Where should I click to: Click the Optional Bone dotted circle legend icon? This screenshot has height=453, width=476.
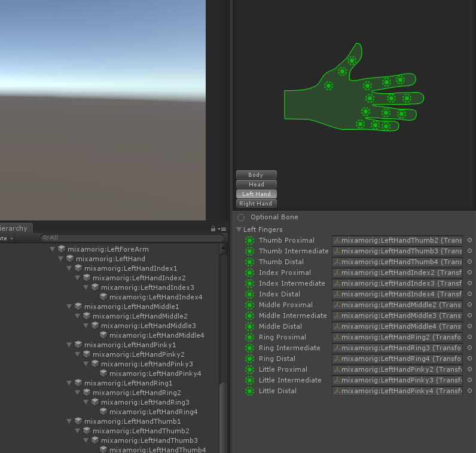click(x=241, y=218)
